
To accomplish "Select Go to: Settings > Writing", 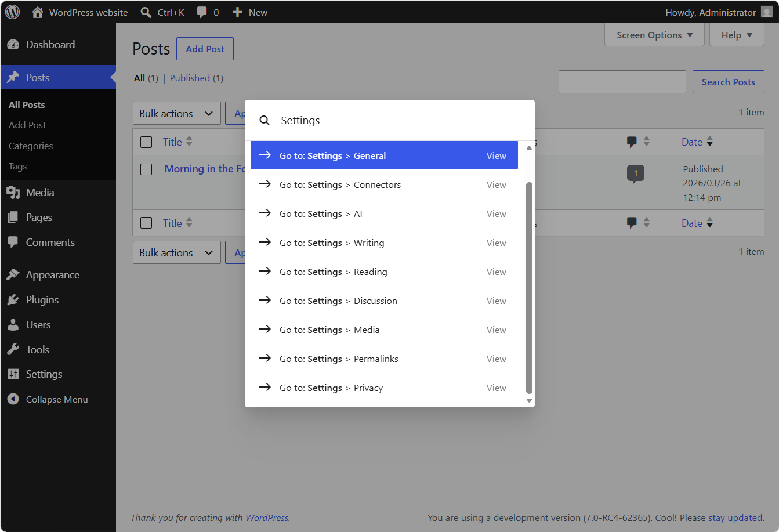I will (384, 243).
